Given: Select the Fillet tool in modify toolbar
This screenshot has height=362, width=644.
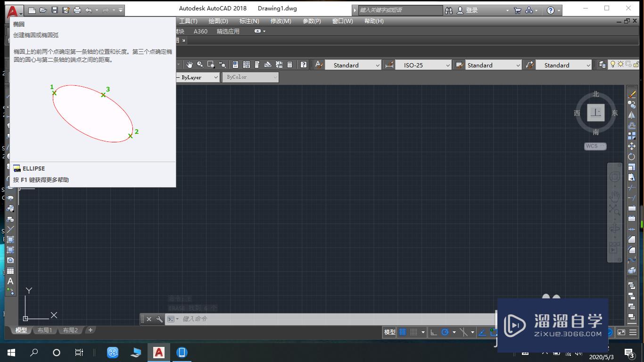Looking at the screenshot, I should pyautogui.click(x=632, y=249).
